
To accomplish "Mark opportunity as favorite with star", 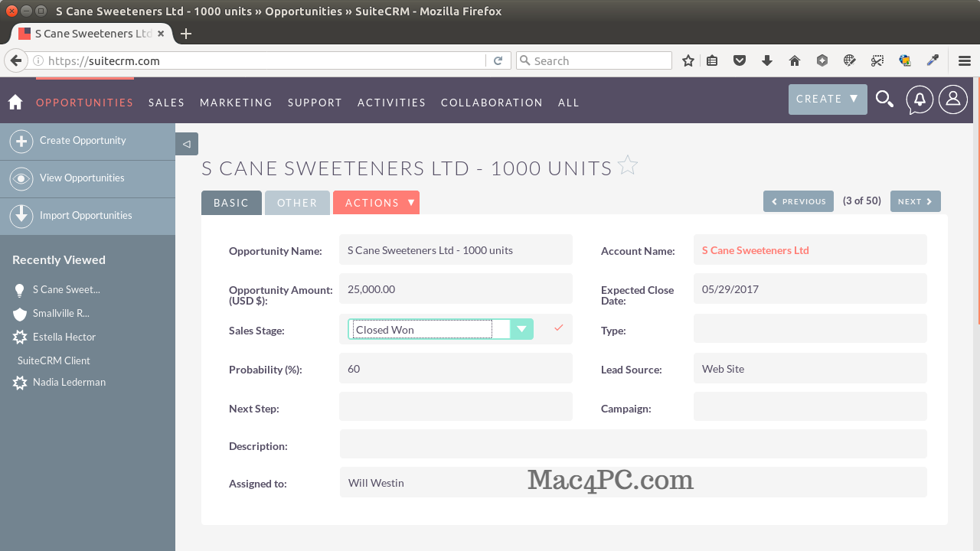I will click(628, 165).
